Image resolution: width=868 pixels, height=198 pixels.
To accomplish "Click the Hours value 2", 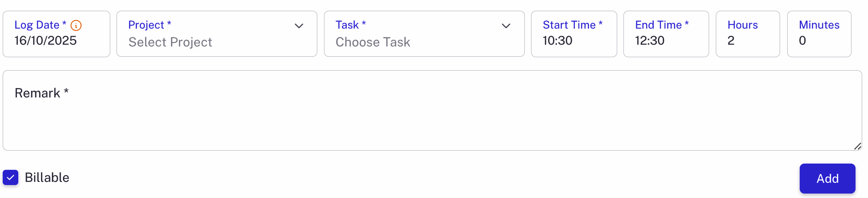I will 731,41.
